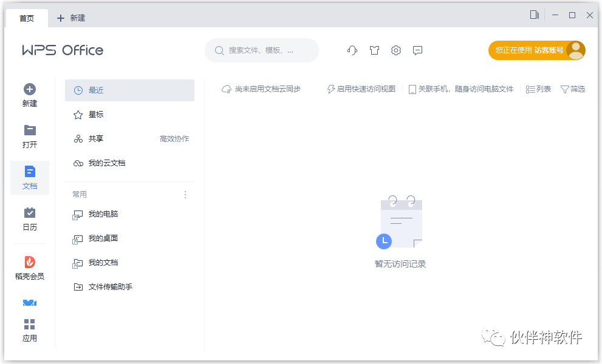Click inside the search files input field

(x=261, y=50)
